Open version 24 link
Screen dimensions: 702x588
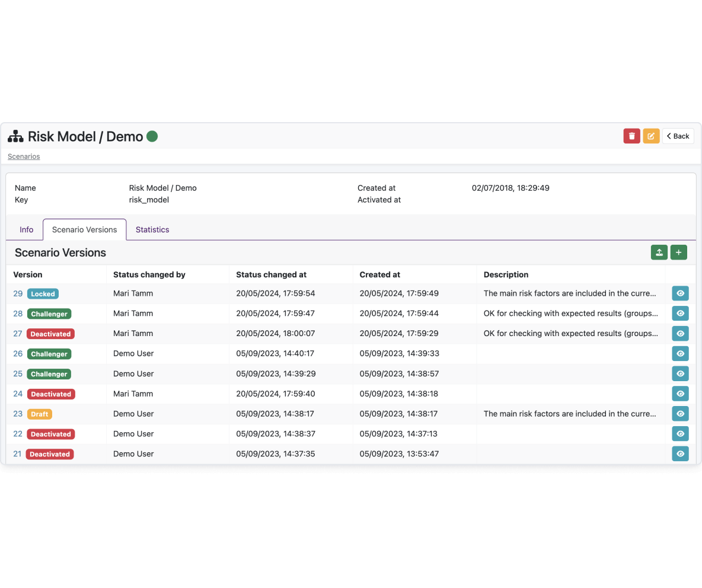coord(18,394)
